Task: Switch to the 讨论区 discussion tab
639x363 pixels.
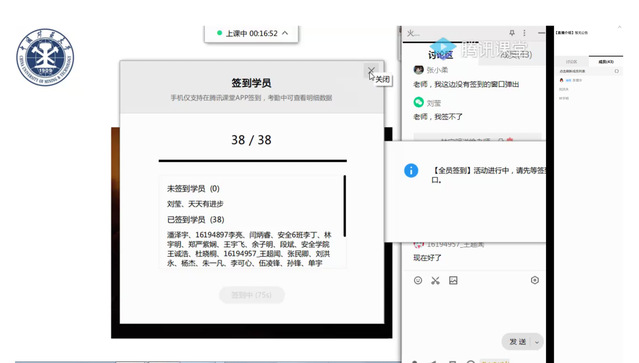Action: (441, 55)
